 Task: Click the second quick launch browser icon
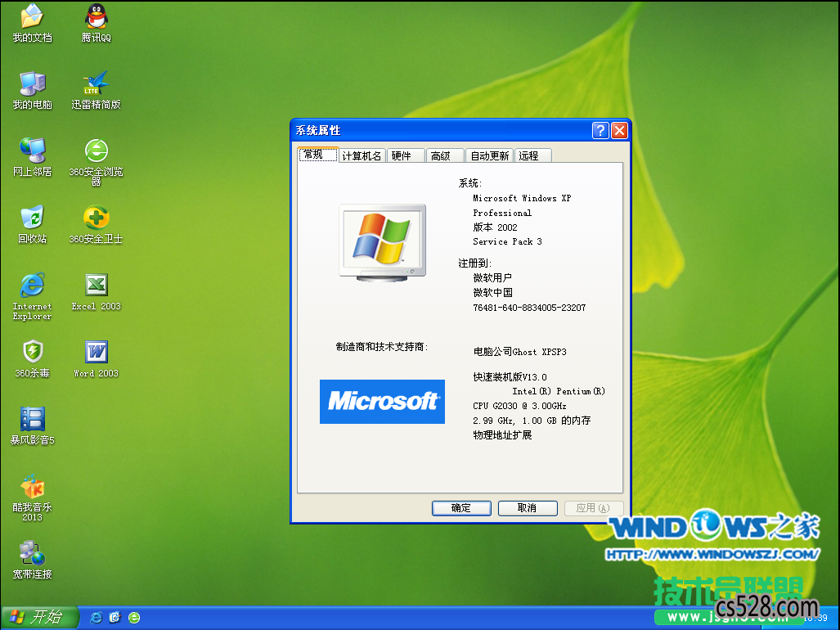[115, 618]
